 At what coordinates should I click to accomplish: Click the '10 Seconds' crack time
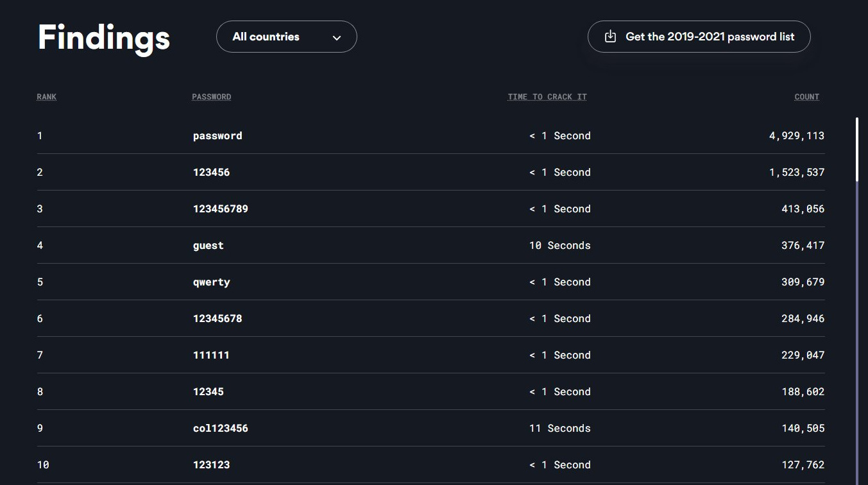559,245
